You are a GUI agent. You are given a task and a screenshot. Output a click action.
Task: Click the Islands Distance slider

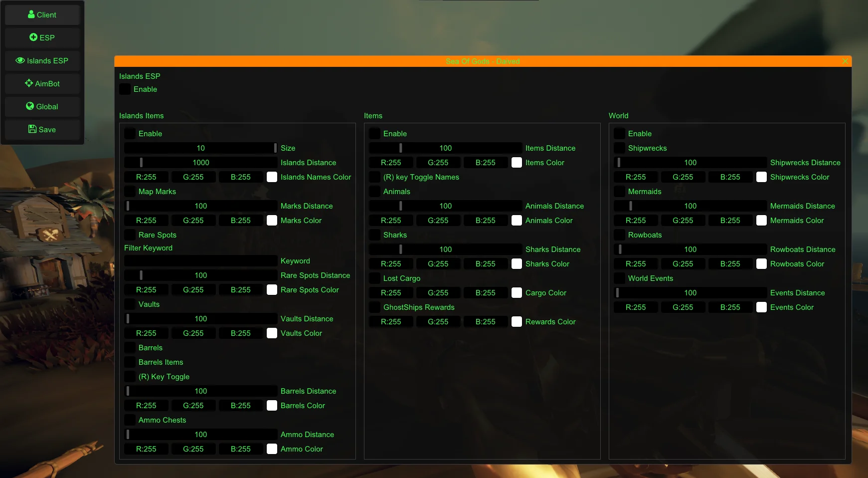pyautogui.click(x=200, y=163)
